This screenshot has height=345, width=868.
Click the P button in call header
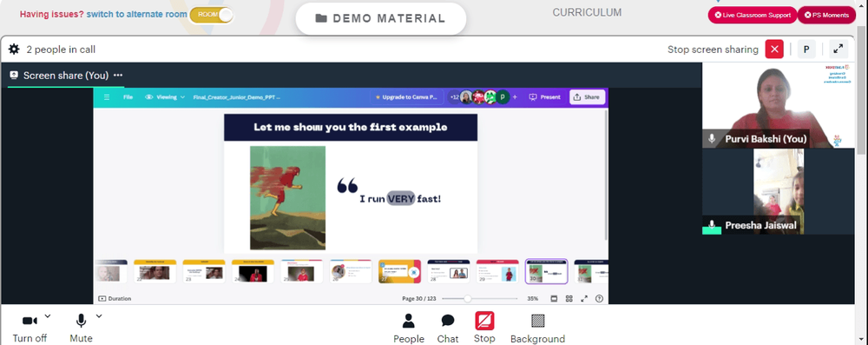coord(806,50)
